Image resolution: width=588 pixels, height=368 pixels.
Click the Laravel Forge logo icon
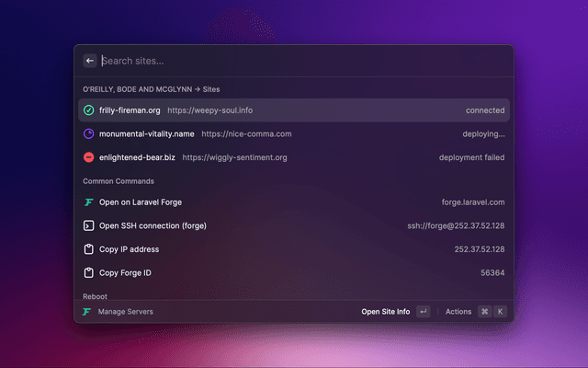pyautogui.click(x=89, y=201)
